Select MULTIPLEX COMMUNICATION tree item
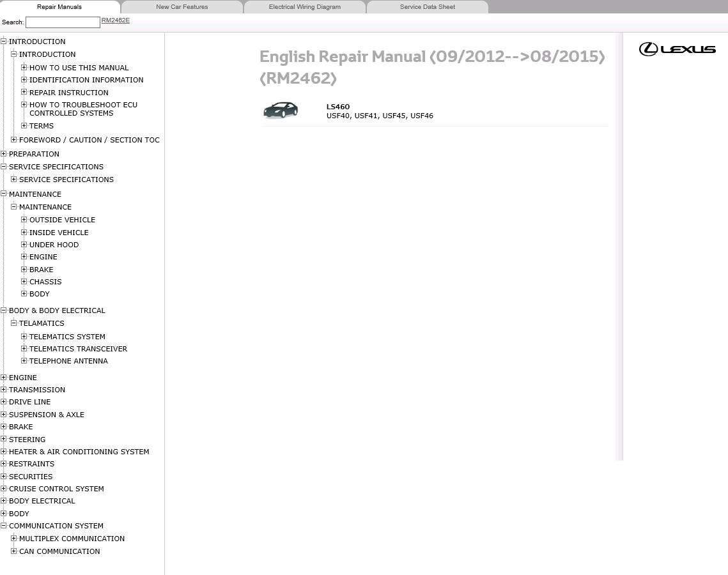728x575 pixels. pyautogui.click(x=72, y=539)
